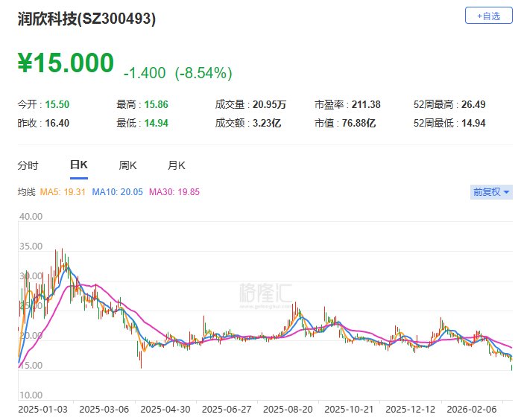Switch to the 分时 chart tab
The image size is (521, 420).
click(28, 165)
